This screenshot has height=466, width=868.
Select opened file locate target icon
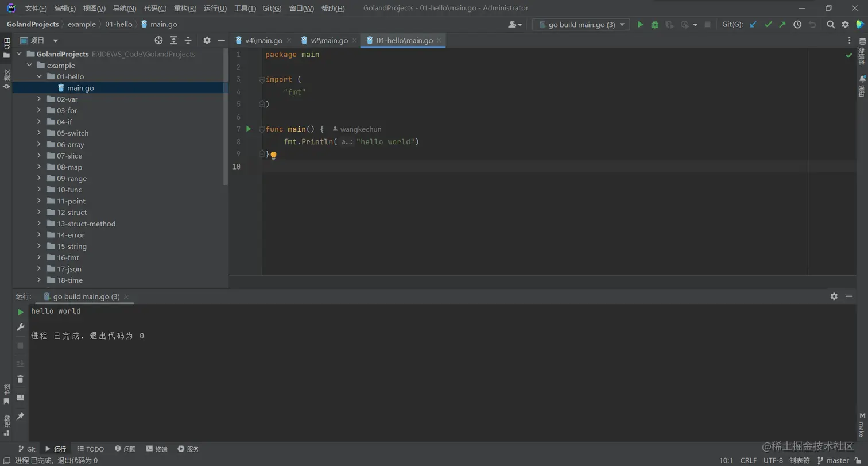click(x=159, y=40)
